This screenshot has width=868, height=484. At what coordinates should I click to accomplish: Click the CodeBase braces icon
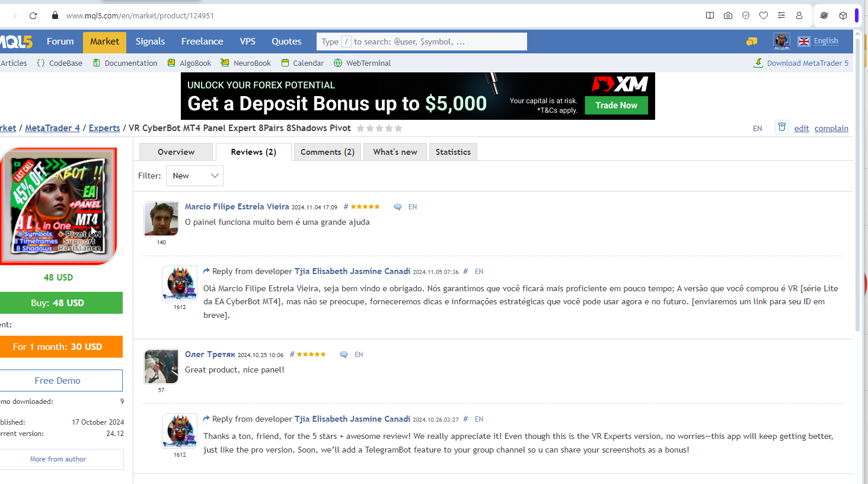pyautogui.click(x=41, y=63)
